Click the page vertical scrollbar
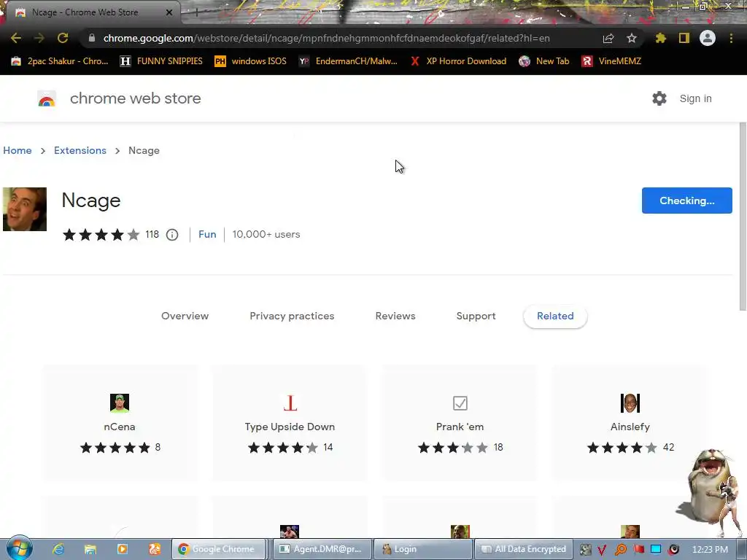The image size is (747, 560). pos(743,216)
